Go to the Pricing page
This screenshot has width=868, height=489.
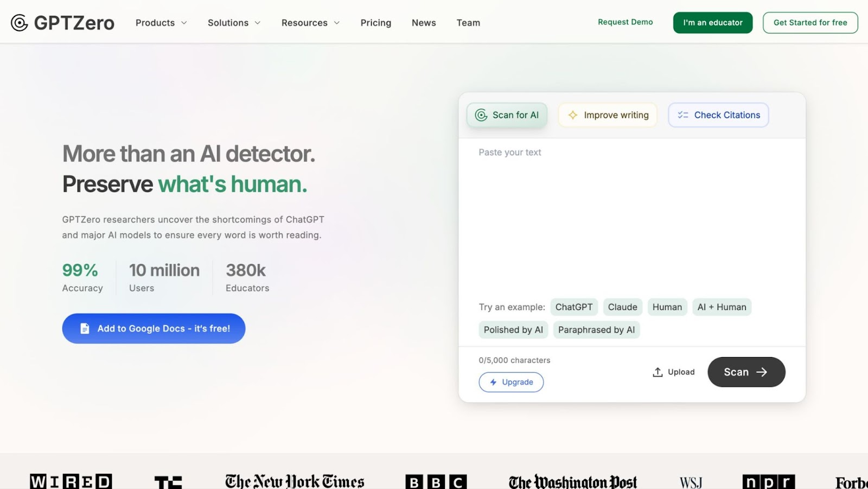point(376,23)
